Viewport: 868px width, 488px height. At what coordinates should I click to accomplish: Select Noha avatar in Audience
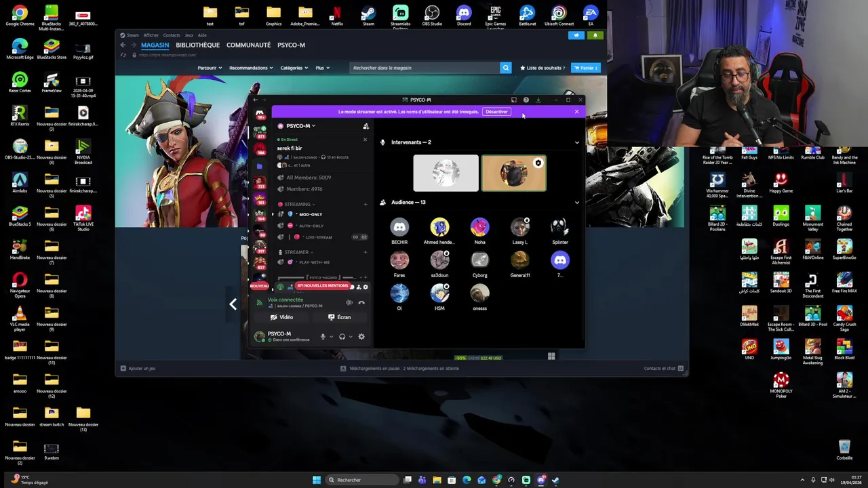tap(479, 227)
